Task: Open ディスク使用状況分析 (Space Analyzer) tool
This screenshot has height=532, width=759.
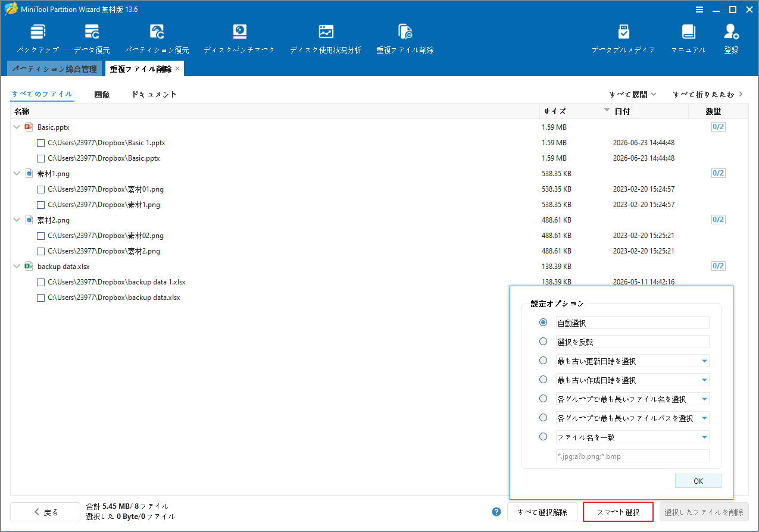Action: 326,39
